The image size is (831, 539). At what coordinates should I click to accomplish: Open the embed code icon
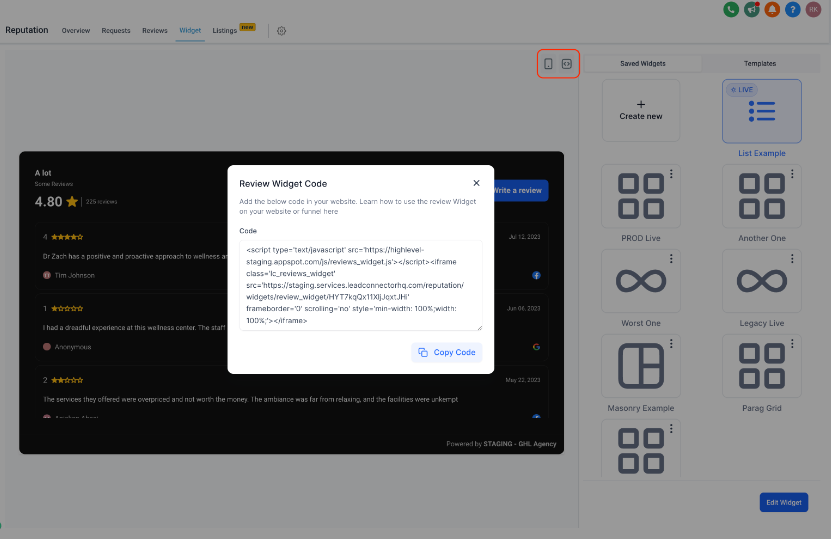click(x=567, y=64)
